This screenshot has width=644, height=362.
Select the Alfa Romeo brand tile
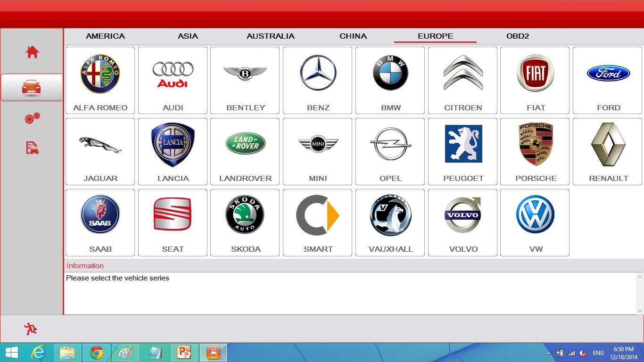point(100,80)
